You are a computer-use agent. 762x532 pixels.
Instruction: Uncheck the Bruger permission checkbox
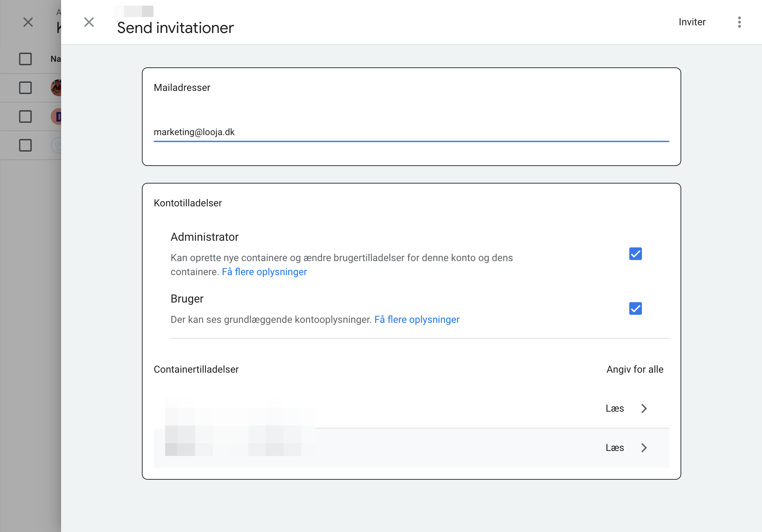635,308
